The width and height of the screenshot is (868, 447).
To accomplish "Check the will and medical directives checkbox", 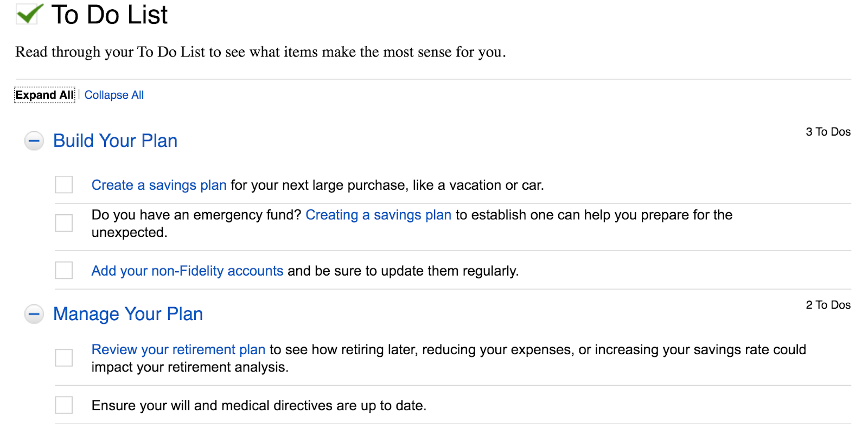I will pyautogui.click(x=64, y=405).
